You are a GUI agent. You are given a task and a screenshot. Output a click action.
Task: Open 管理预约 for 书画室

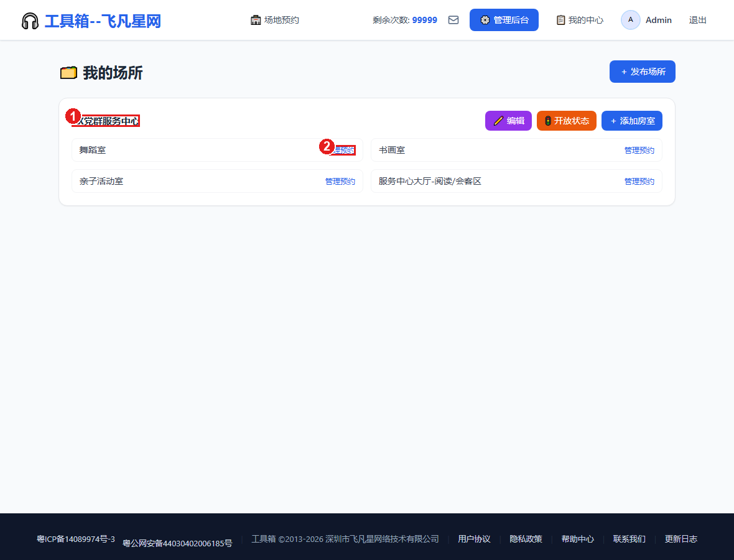639,151
